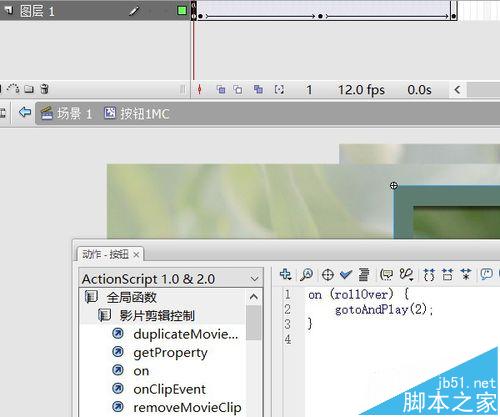Toggle Onion Skin Outlines

(x=238, y=89)
